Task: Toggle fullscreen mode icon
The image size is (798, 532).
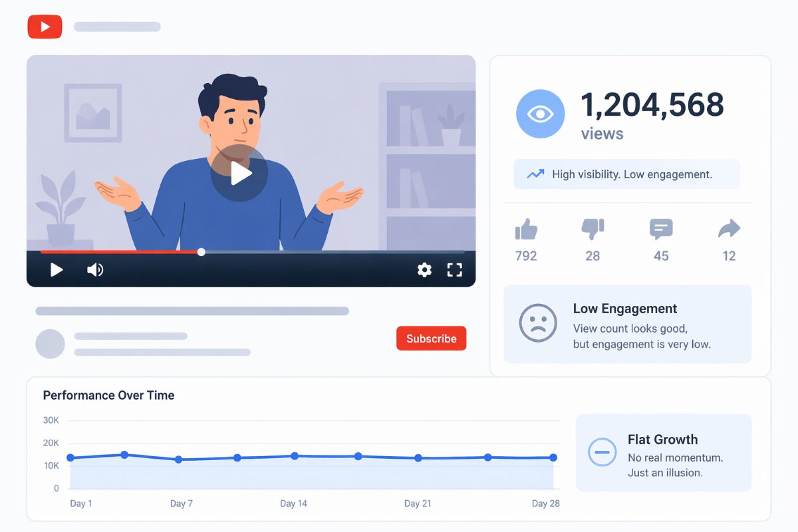Action: tap(454, 269)
